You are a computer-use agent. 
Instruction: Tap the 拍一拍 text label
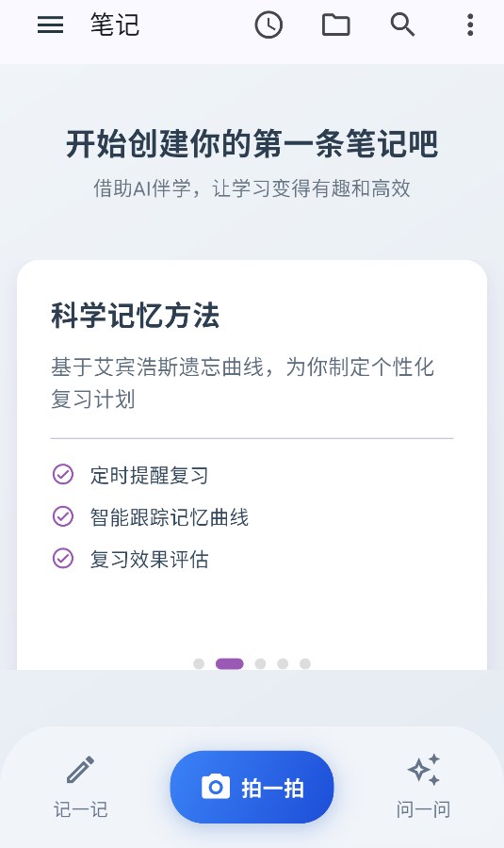tap(272, 788)
